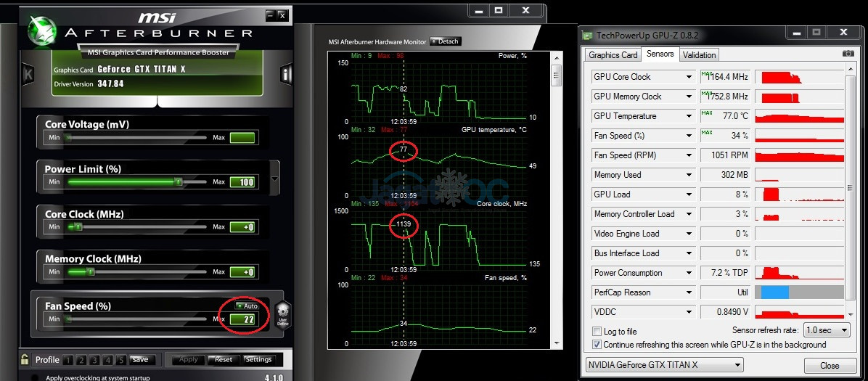Click the Afterburner Settings button
868x381 pixels.
click(258, 359)
